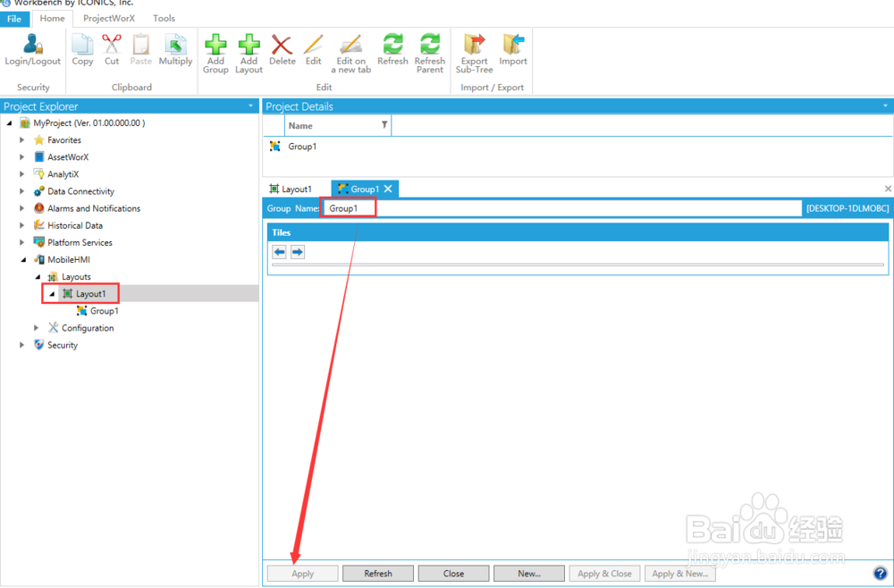Collapse the MobileHMI node
The height and width of the screenshot is (588, 894).
(x=23, y=260)
